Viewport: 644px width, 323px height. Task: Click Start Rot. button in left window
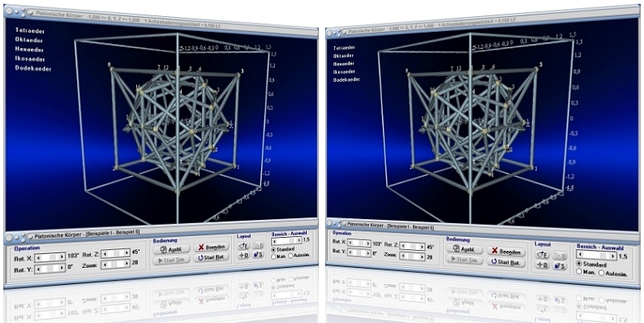(211, 257)
